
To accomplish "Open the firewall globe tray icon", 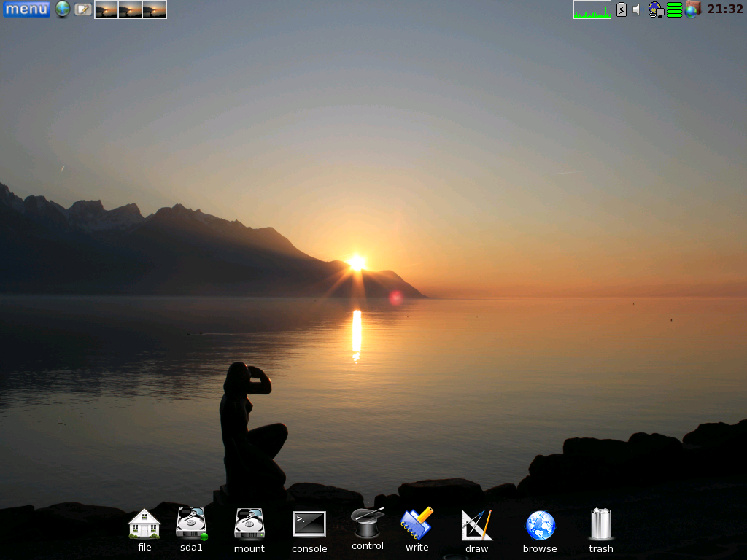I will point(693,9).
